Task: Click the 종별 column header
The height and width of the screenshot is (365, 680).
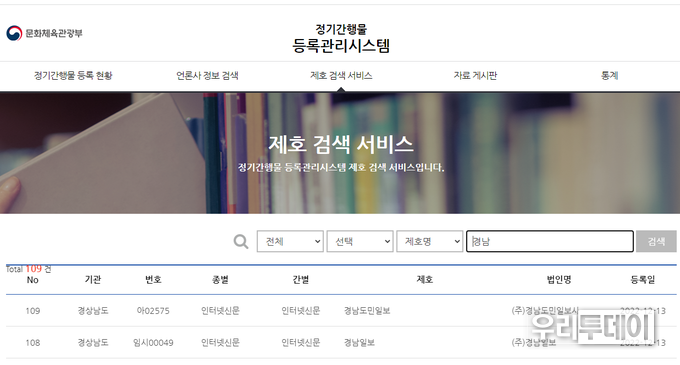Action: coord(220,280)
